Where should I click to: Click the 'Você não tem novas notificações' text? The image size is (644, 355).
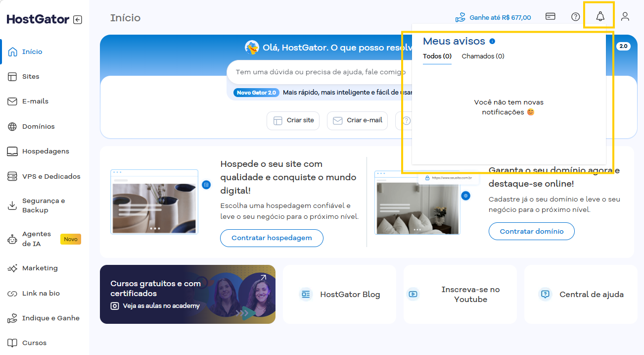pyautogui.click(x=508, y=107)
